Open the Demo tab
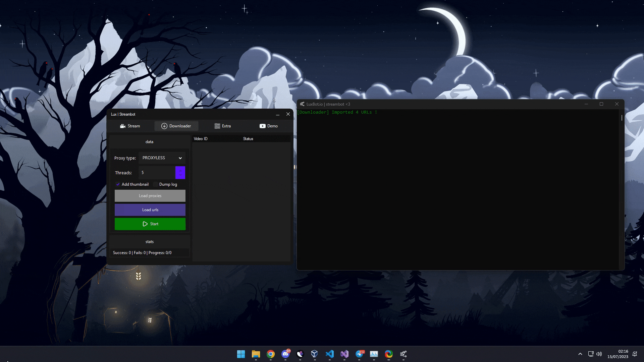Screen dimensions: 644x362 [x=268, y=126]
